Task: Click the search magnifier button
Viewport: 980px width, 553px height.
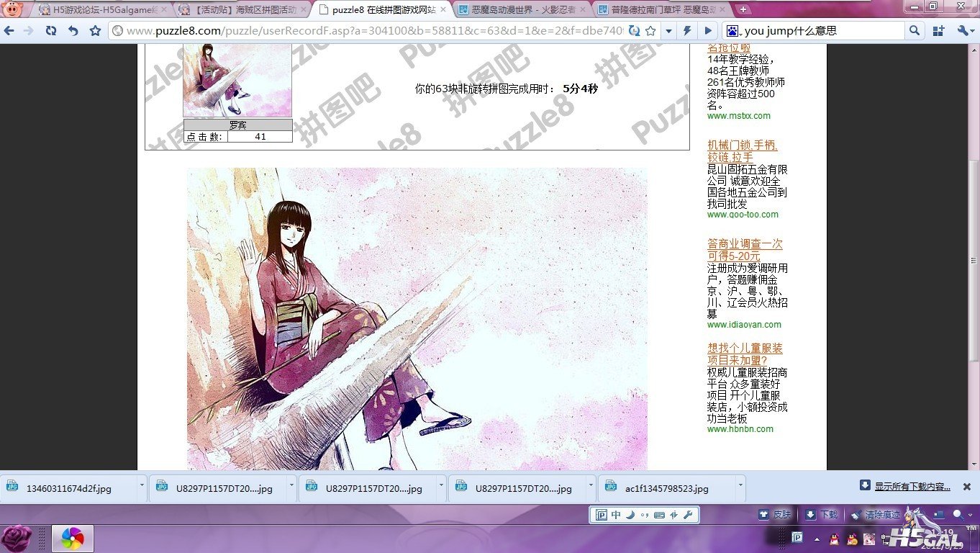Action: 914,31
